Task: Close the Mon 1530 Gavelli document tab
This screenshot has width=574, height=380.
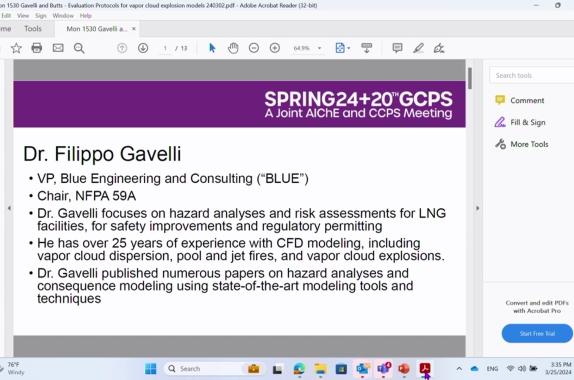Action: coord(134,29)
